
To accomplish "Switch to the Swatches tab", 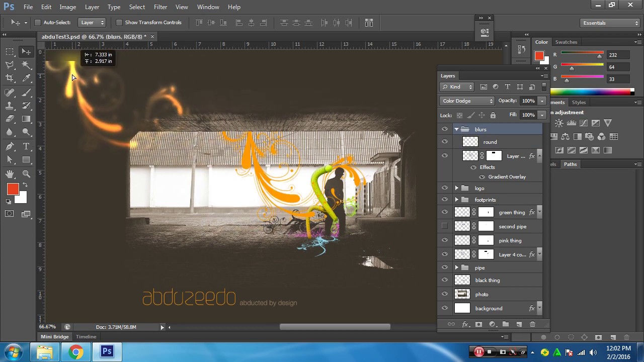I will click(x=566, y=42).
